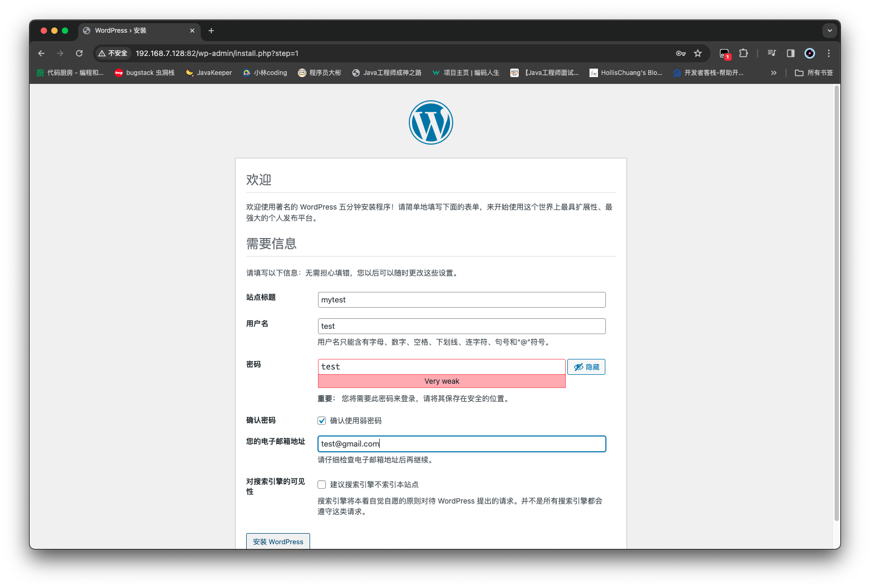Image resolution: width=870 pixels, height=588 pixels.
Task: Toggle the browser side panel
Action: point(791,53)
